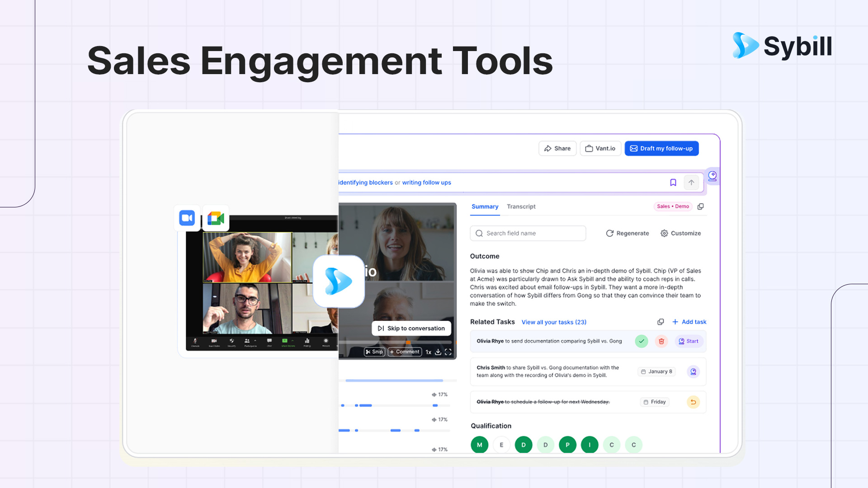
Task: Add a Comment on the video
Action: click(x=405, y=352)
